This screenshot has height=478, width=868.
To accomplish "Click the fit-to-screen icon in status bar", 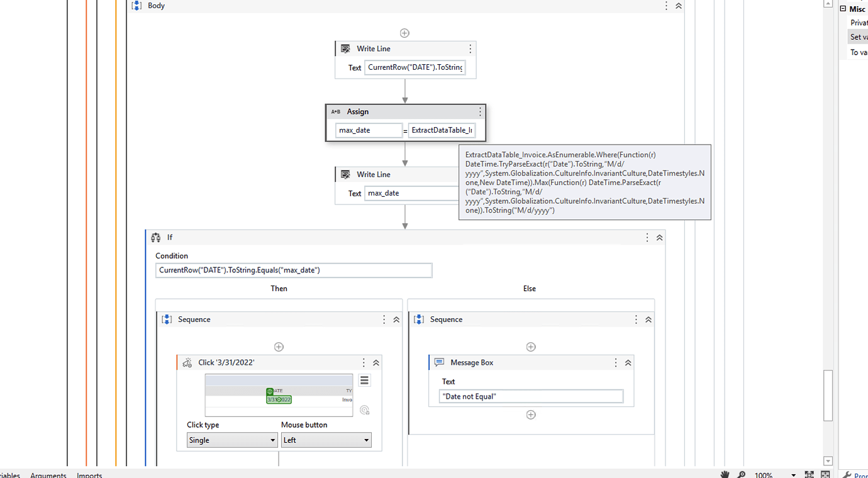I will pos(809,474).
